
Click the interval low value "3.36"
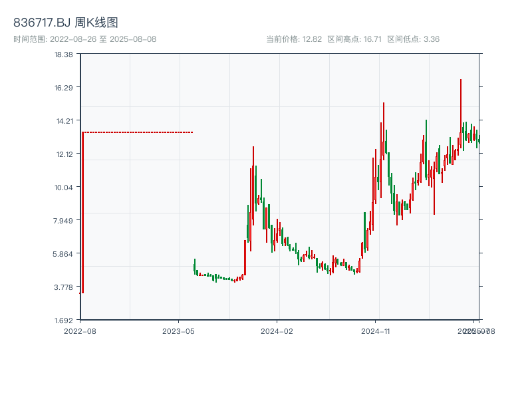coord(433,39)
